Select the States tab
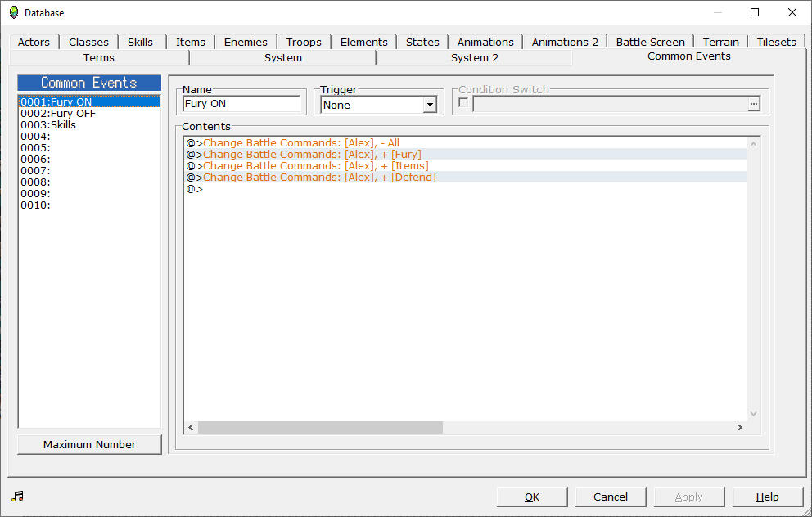812x517 pixels. tap(422, 42)
